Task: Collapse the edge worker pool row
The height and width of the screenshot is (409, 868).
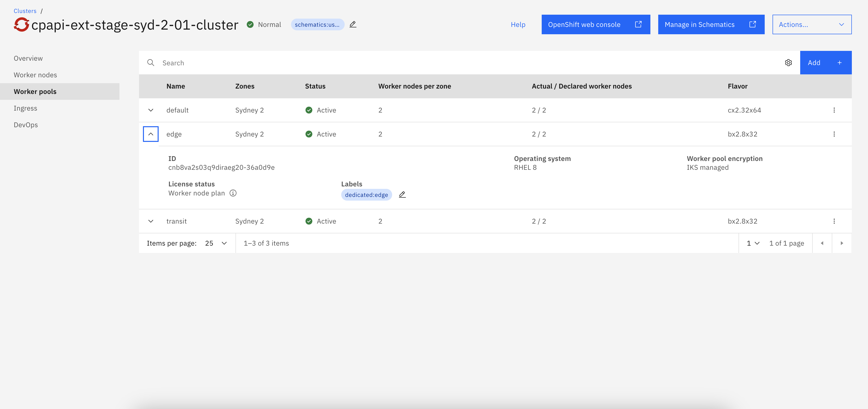Action: (151, 134)
